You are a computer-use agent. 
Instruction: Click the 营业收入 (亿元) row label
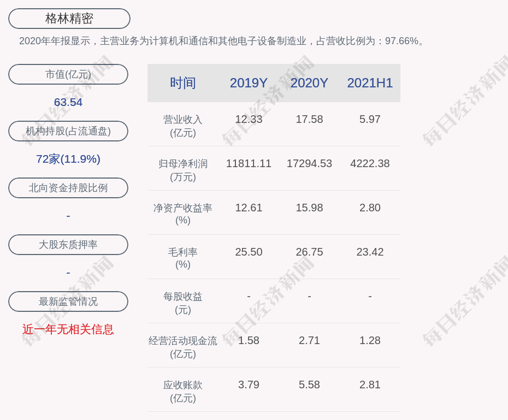pyautogui.click(x=183, y=126)
